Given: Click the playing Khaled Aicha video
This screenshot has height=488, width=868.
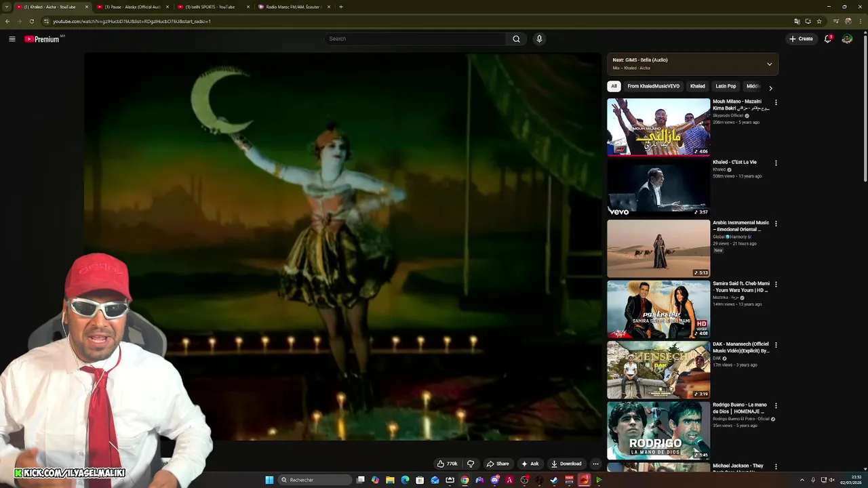Looking at the screenshot, I should click(342, 247).
